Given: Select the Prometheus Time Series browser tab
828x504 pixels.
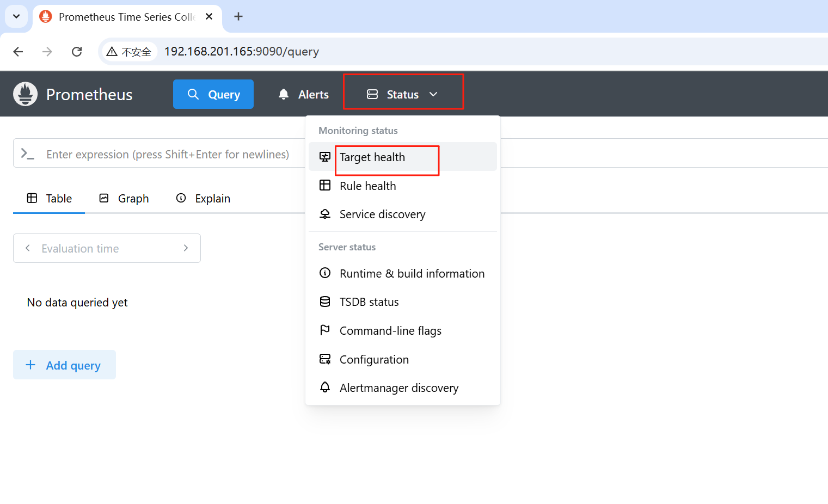Looking at the screenshot, I should pyautogui.click(x=127, y=17).
